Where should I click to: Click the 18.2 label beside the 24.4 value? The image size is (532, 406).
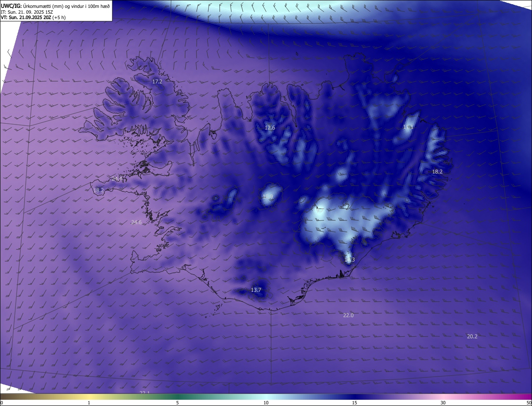(x=99, y=191)
